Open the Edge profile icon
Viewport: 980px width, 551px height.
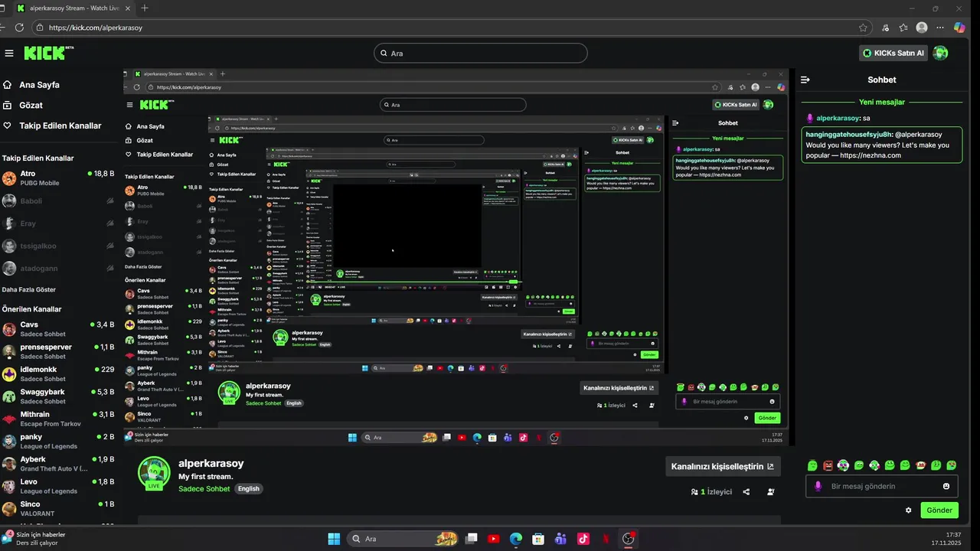click(922, 28)
